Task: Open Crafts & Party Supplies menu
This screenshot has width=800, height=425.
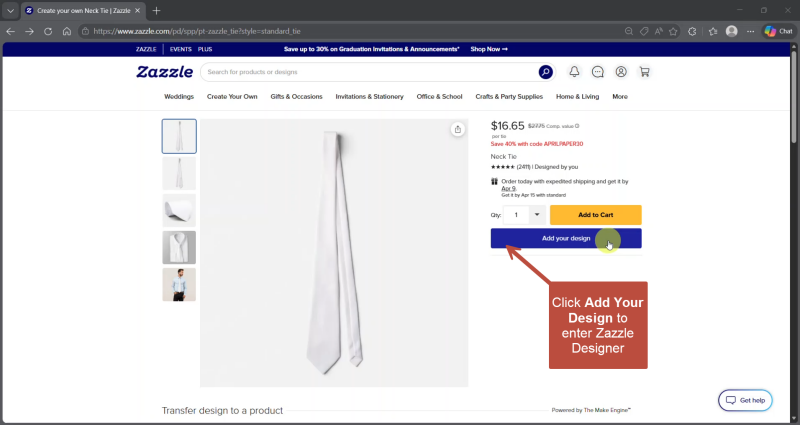Action: pos(509,96)
